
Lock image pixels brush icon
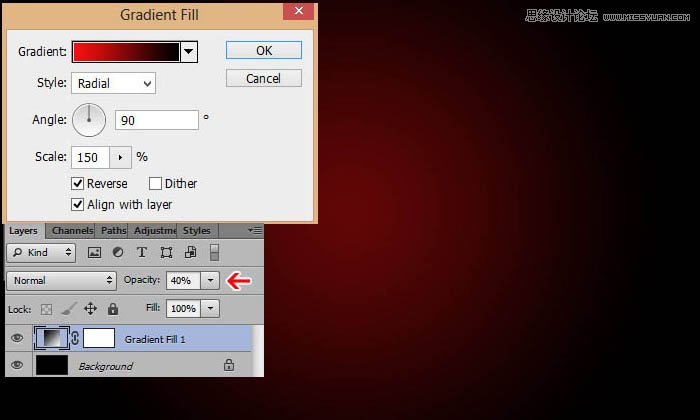(68, 308)
